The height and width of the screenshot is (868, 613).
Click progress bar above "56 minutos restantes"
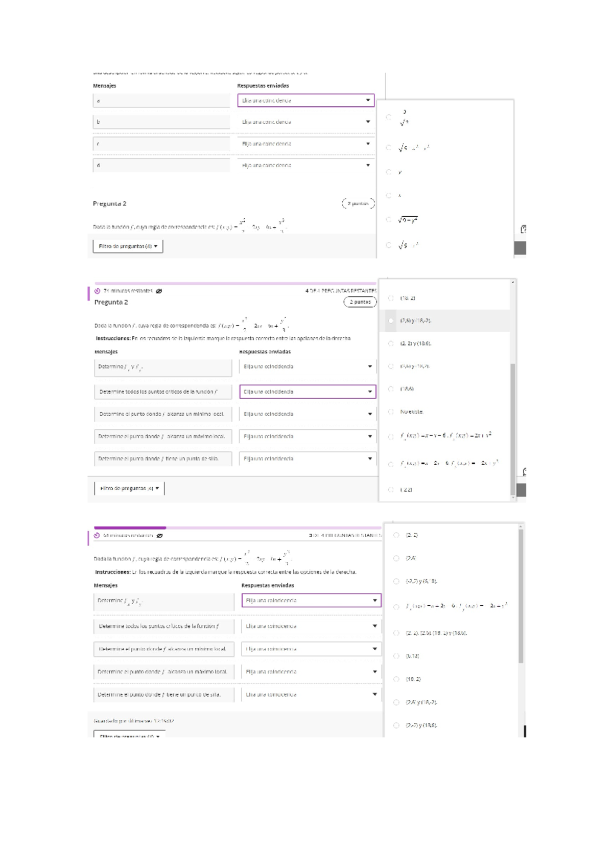click(x=238, y=528)
